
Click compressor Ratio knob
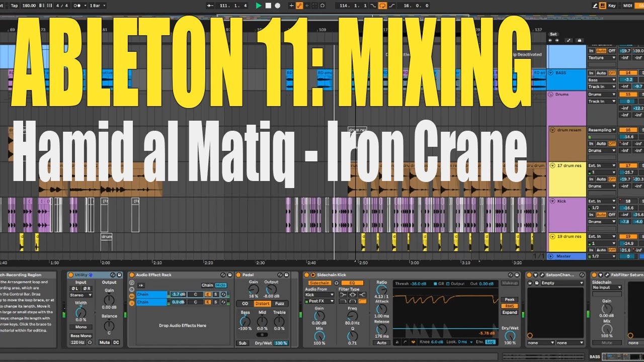tap(382, 290)
